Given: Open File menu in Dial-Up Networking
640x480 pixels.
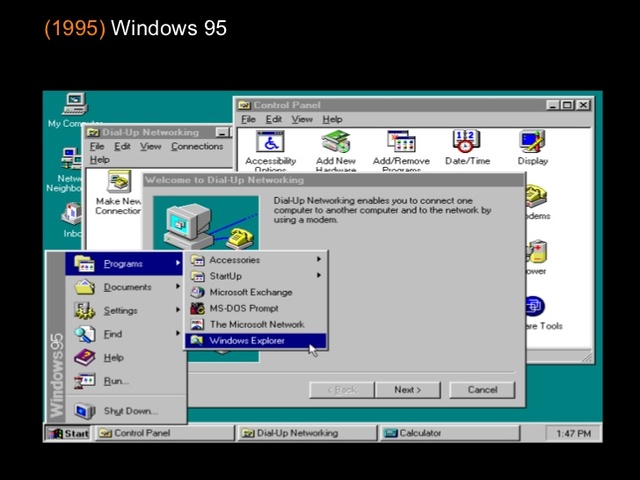Looking at the screenshot, I should pyautogui.click(x=97, y=146).
